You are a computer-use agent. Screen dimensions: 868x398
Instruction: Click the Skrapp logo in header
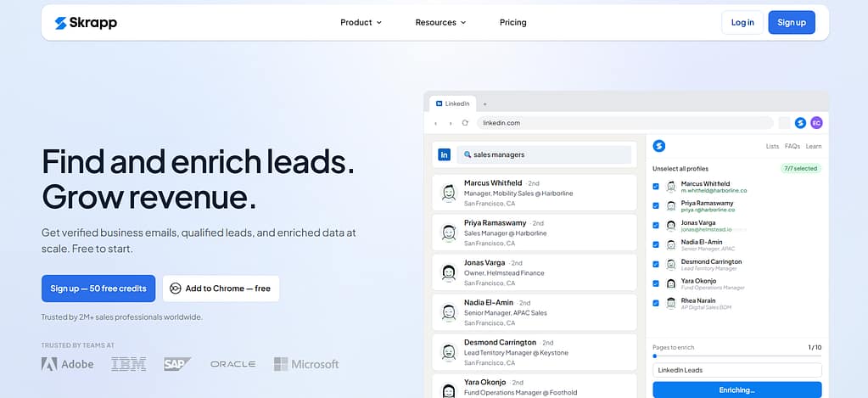[x=86, y=23]
